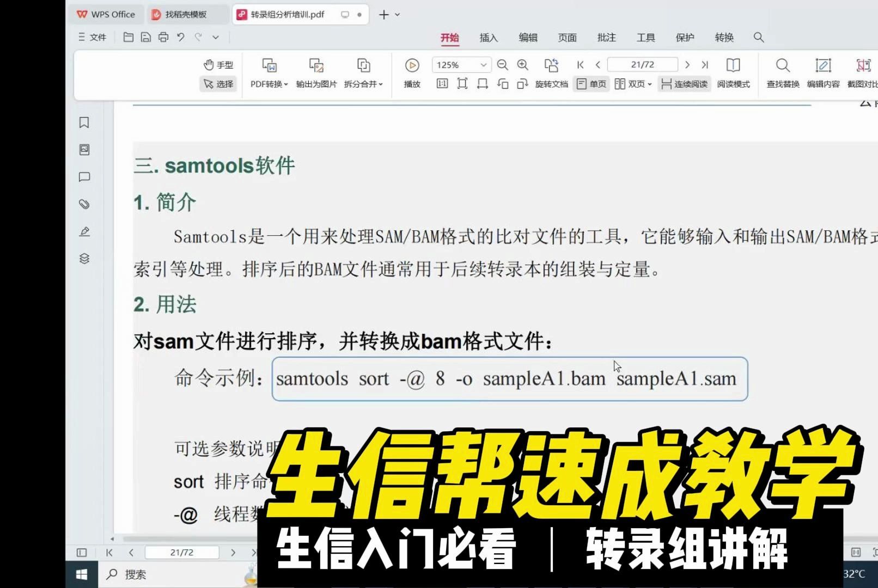Viewport: 878px width, 588px height.
Task: Expand new tab dropdown chevron
Action: [398, 15]
